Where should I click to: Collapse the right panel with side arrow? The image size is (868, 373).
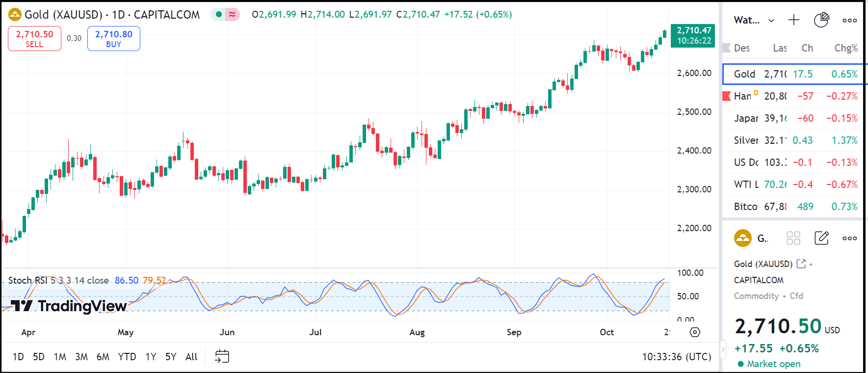pyautogui.click(x=723, y=350)
